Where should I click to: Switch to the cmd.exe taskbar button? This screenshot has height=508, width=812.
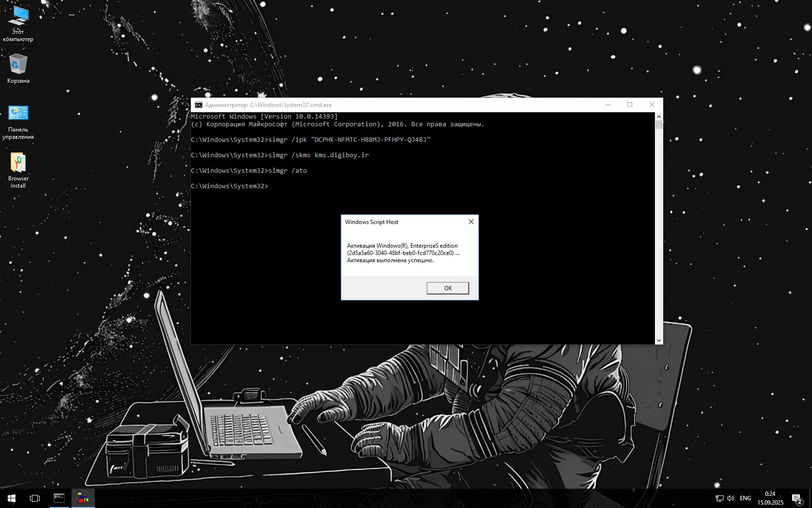pos(59,498)
